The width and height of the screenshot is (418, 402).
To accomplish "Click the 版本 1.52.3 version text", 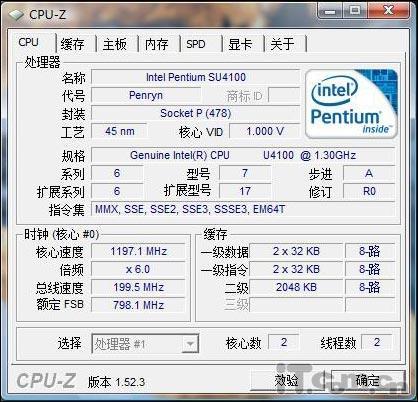I will [116, 382].
